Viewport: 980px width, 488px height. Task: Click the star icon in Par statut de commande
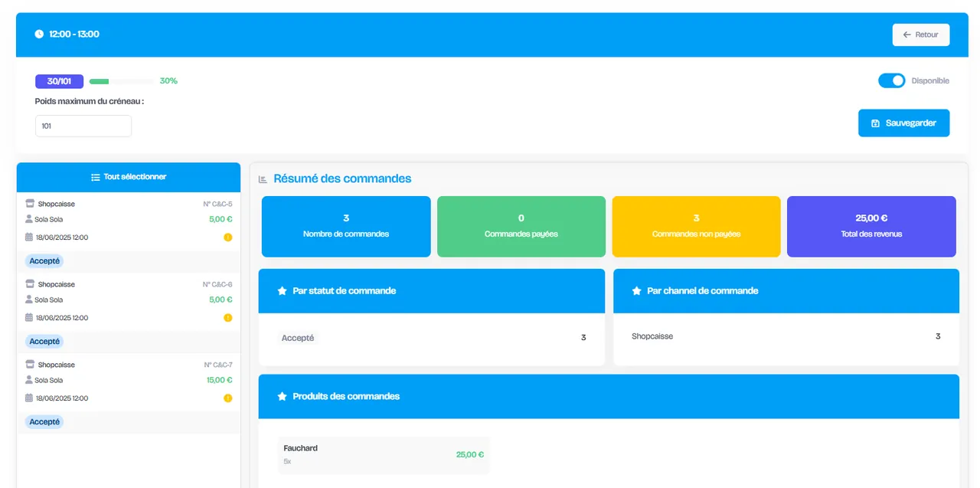pyautogui.click(x=282, y=291)
